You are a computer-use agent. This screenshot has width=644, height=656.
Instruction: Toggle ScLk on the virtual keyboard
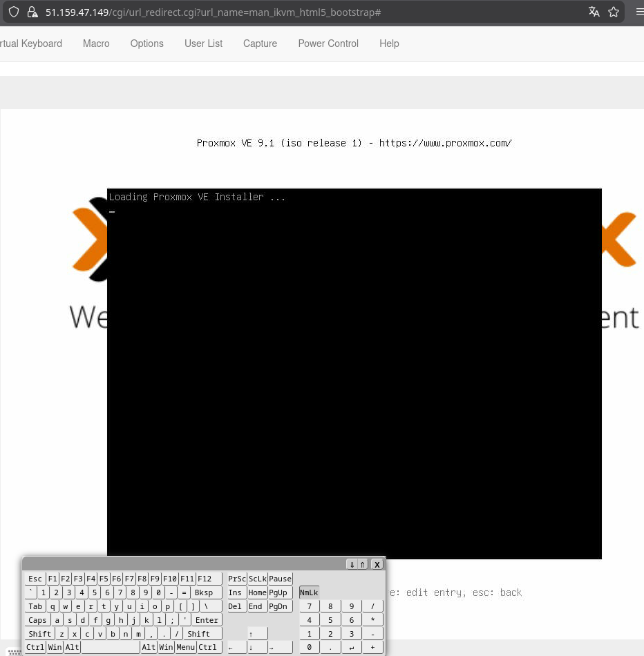pos(258,579)
